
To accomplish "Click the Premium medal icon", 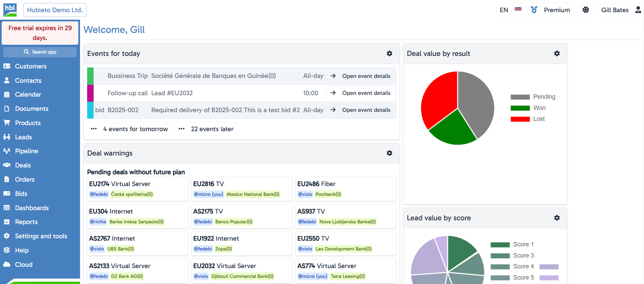I will click(534, 10).
